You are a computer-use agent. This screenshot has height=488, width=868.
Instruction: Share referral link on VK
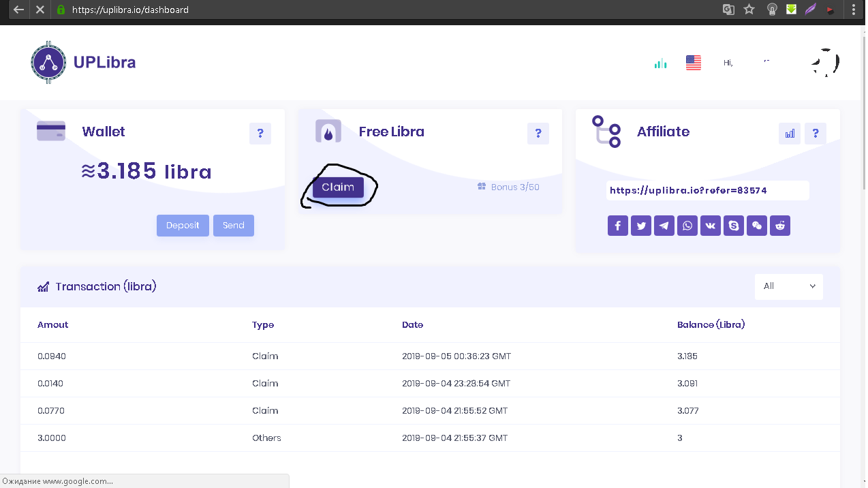pyautogui.click(x=711, y=226)
